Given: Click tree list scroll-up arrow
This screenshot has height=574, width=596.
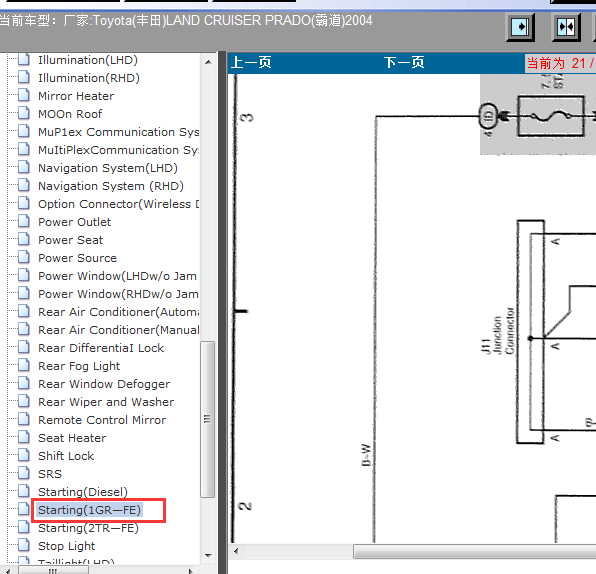Looking at the screenshot, I should pos(208,62).
